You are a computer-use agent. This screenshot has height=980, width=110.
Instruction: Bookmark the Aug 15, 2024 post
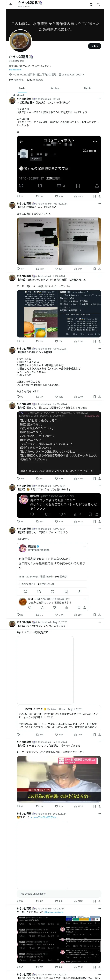click(95, 269)
